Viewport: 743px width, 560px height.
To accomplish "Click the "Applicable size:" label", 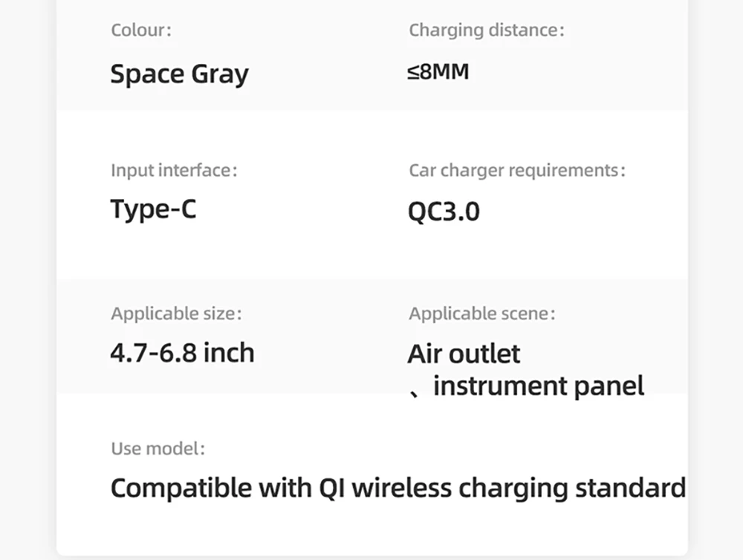I will point(176,313).
